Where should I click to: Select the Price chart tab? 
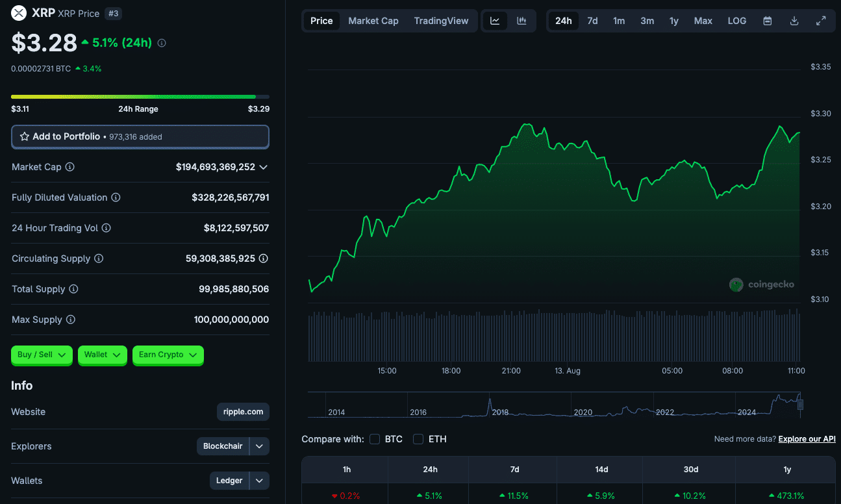click(321, 21)
